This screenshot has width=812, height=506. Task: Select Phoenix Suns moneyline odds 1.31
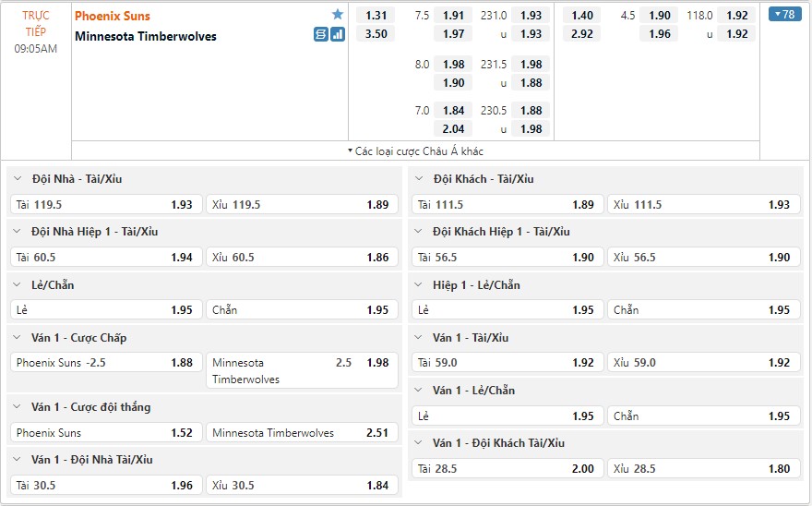[x=376, y=16]
